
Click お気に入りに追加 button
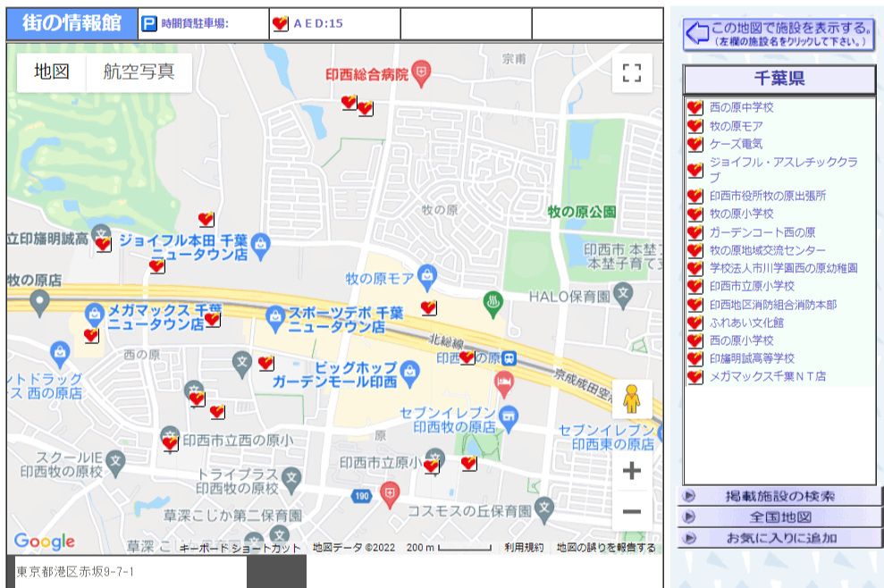[x=779, y=538]
